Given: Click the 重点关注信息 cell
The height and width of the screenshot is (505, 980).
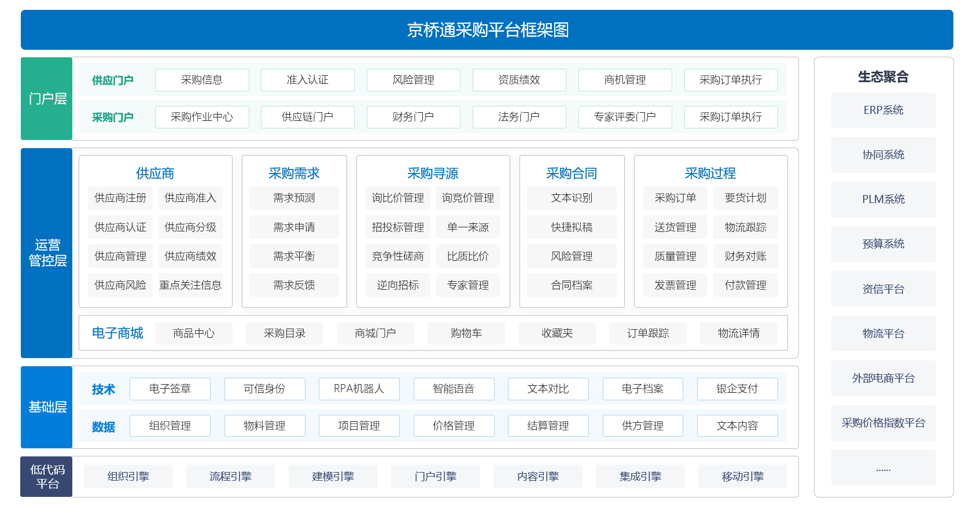Looking at the screenshot, I should [190, 285].
